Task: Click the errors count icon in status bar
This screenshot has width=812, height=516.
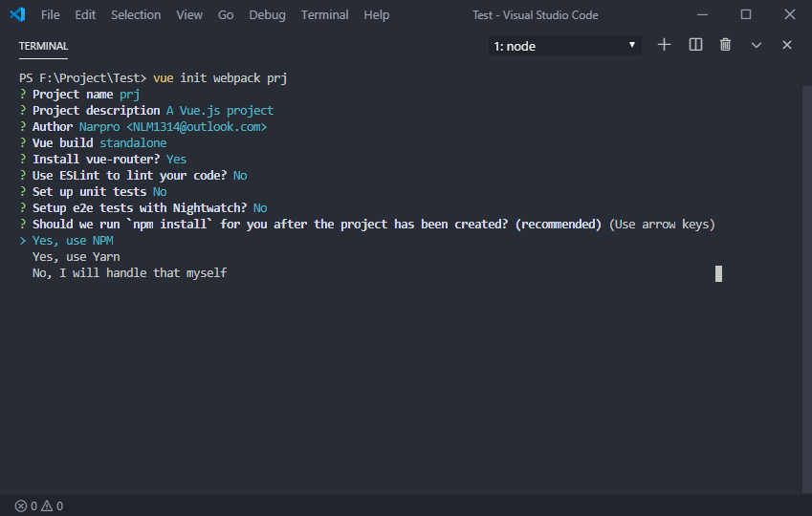Action: (21, 505)
